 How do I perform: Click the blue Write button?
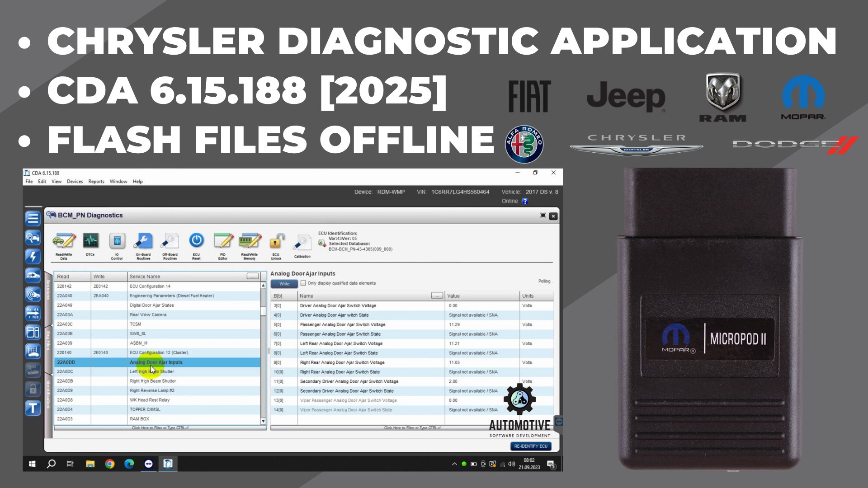(284, 284)
